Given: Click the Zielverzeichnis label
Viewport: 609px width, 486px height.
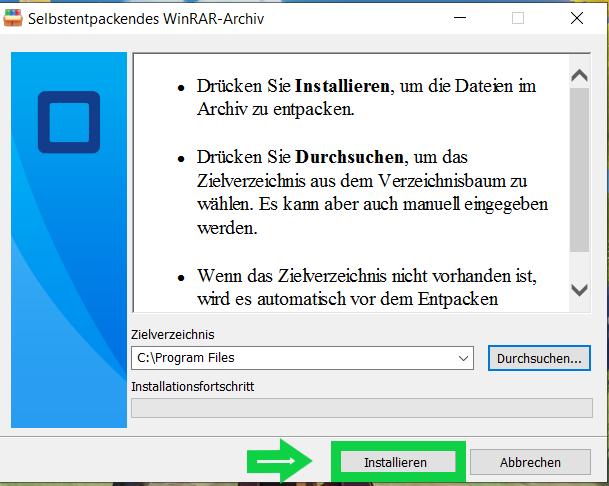Looking at the screenshot, I should point(172,334).
